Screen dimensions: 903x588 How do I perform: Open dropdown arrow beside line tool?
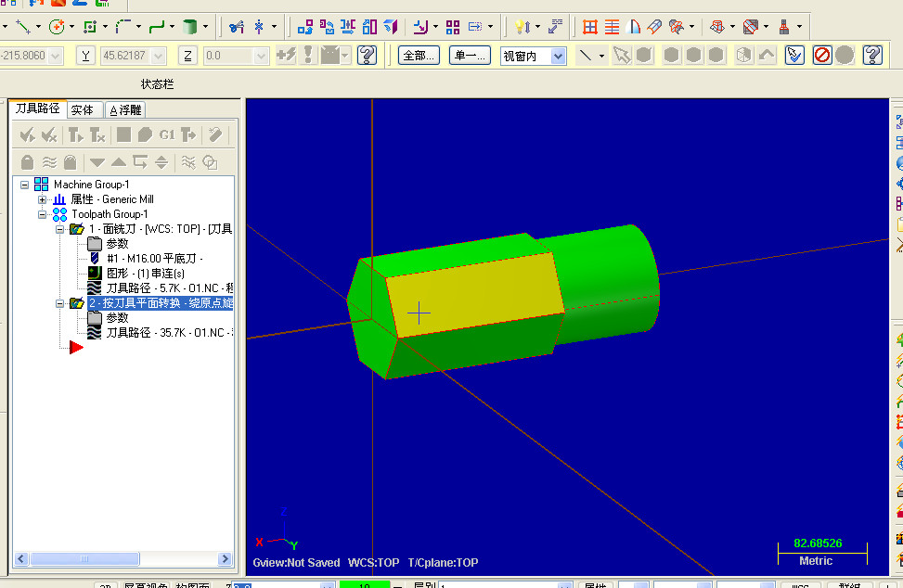tap(38, 27)
